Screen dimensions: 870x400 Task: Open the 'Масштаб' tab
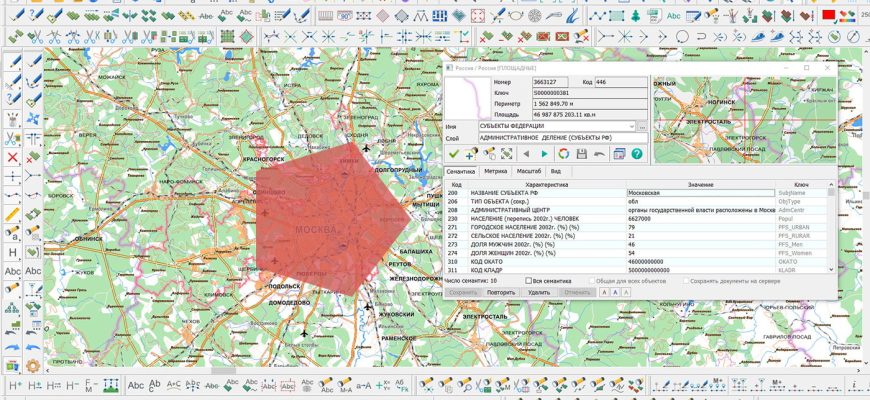pyautogui.click(x=530, y=172)
